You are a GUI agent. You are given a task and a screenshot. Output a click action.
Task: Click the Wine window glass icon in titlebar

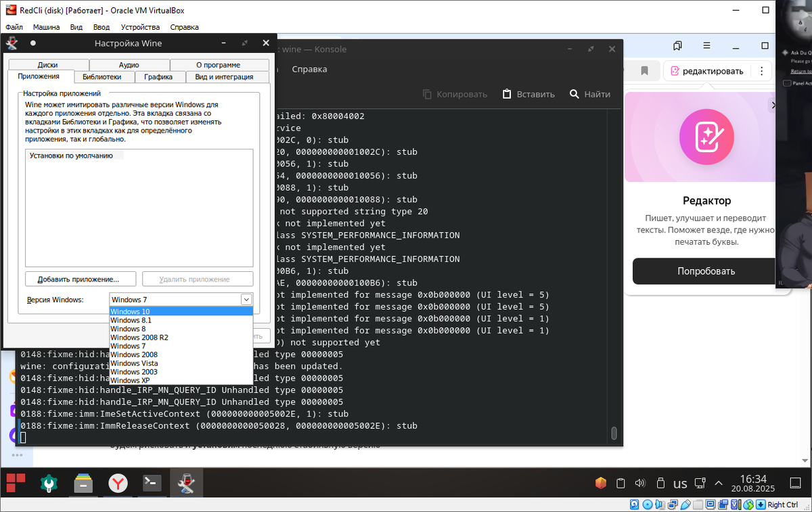tap(12, 43)
